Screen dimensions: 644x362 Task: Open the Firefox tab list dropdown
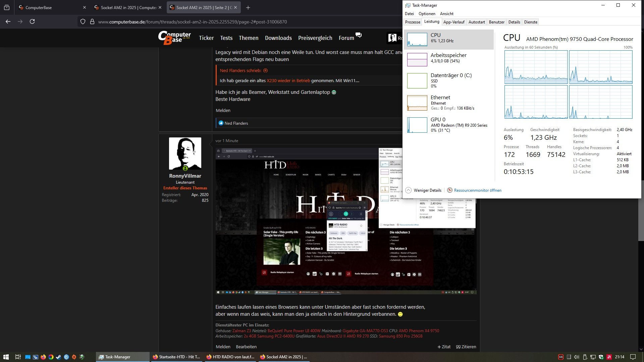(7, 7)
